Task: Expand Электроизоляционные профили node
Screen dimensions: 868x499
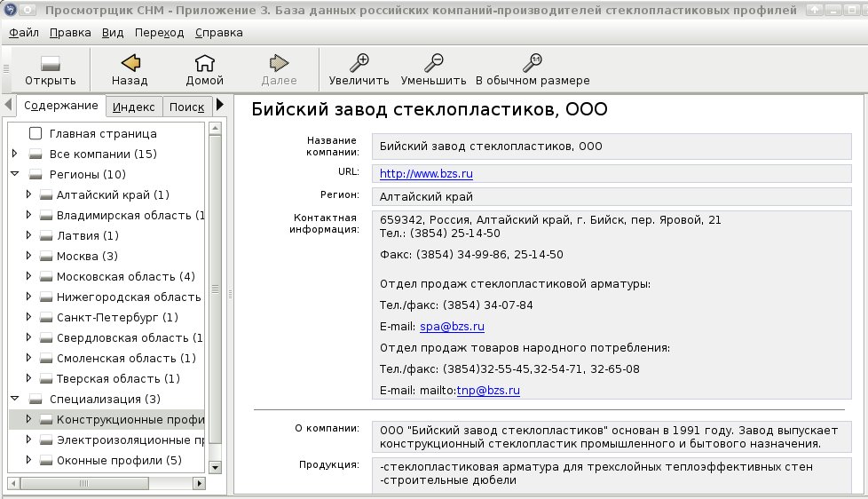Action: click(x=28, y=440)
